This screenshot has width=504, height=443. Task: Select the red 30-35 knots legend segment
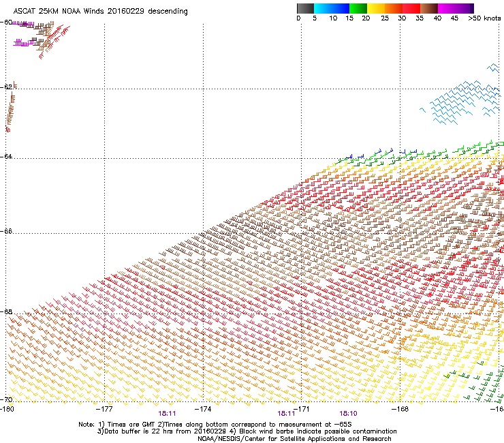point(411,8)
